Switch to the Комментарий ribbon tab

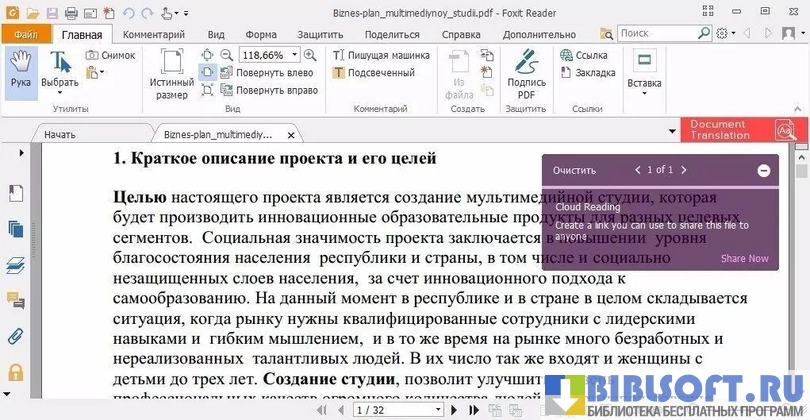point(153,34)
